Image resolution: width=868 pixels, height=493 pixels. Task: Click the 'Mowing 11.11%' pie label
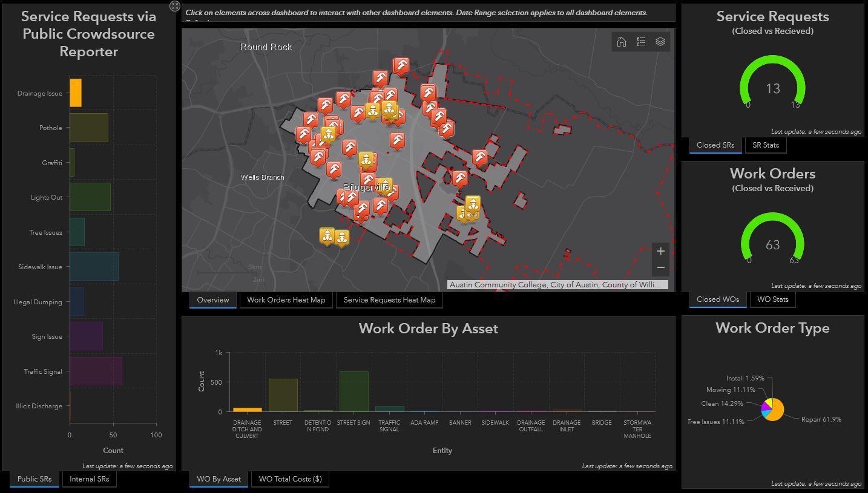731,390
